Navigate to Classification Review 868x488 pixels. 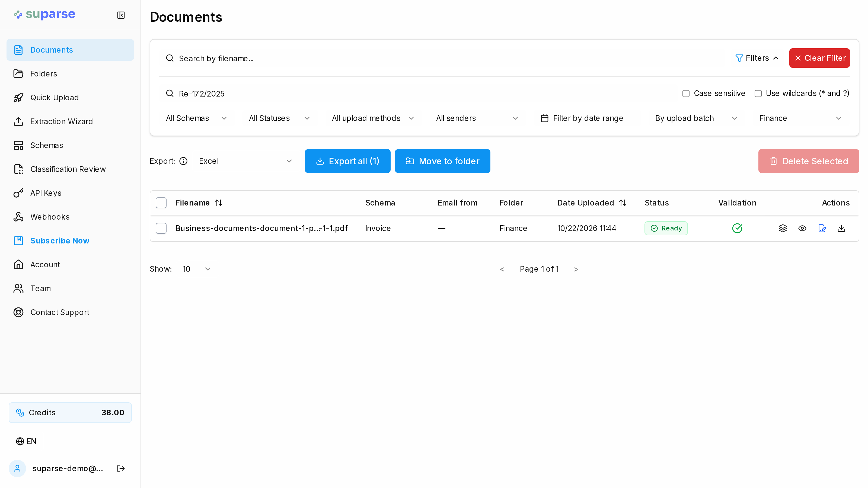[x=70, y=169]
